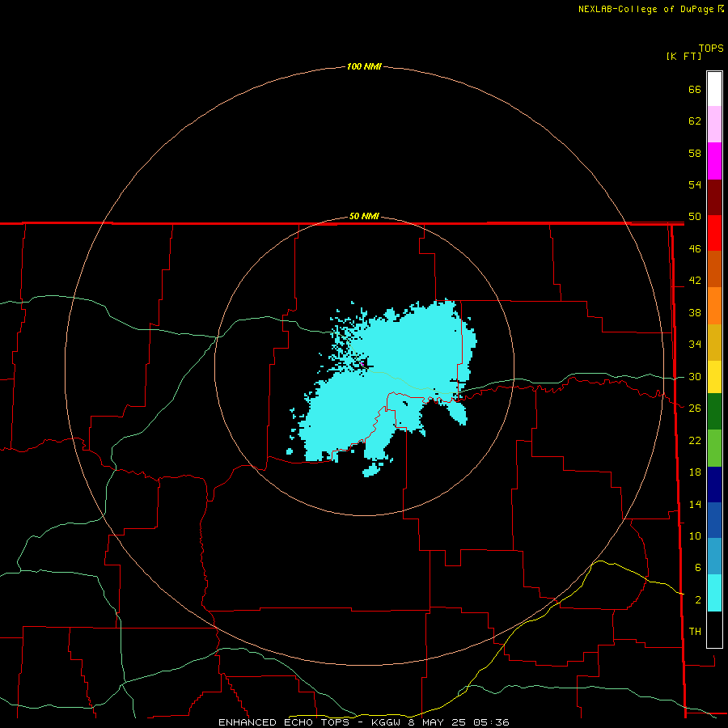Screen dimensions: 728x728
Task: Click legend value 46
Action: [695, 249]
